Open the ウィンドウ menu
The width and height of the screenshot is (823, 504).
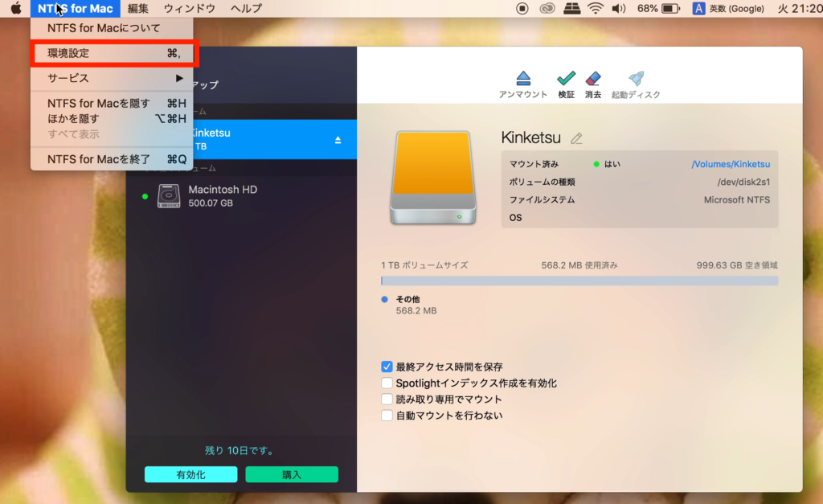(x=190, y=8)
